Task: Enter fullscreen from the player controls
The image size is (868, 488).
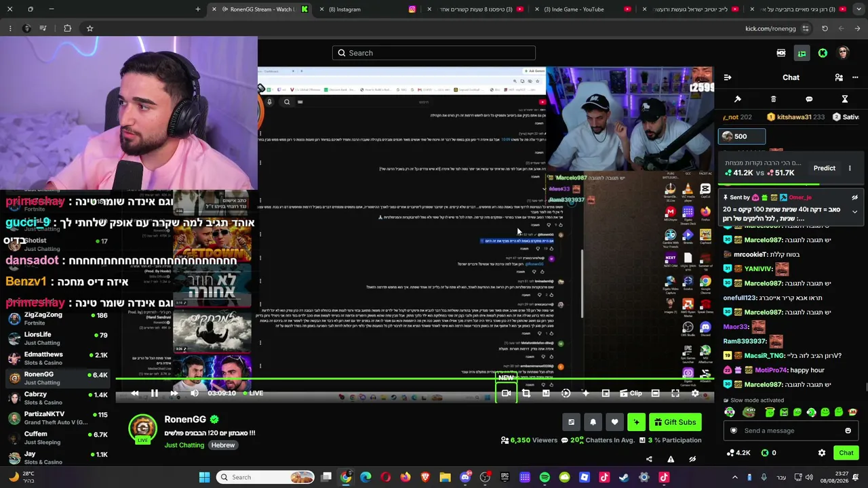Action: coord(675,393)
